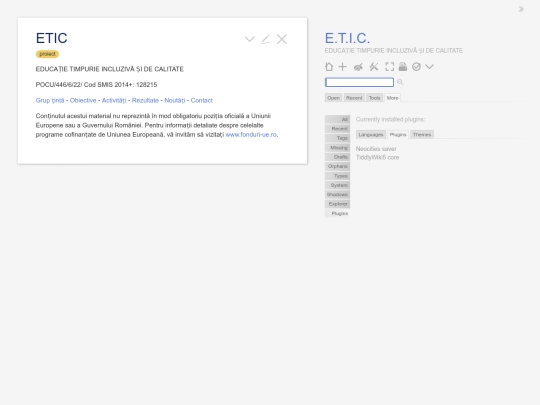This screenshot has width=540, height=405.
Task: Click the checkmark circle save icon
Action: [x=416, y=66]
